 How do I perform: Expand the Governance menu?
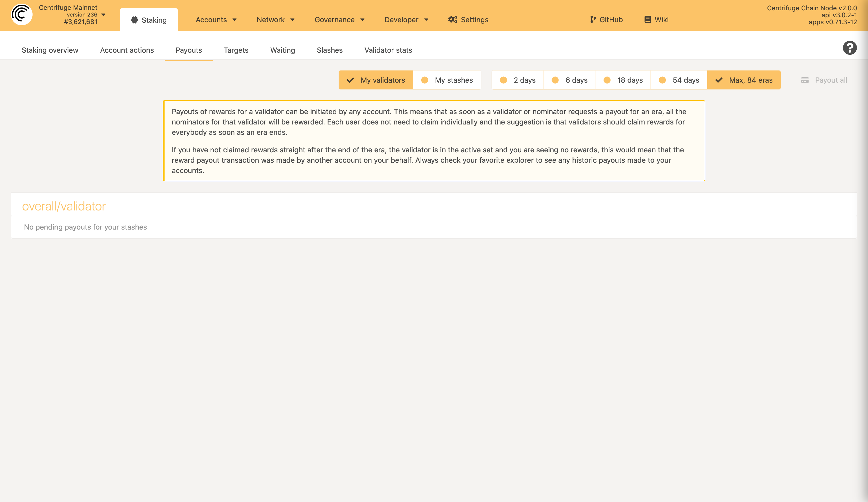click(339, 20)
